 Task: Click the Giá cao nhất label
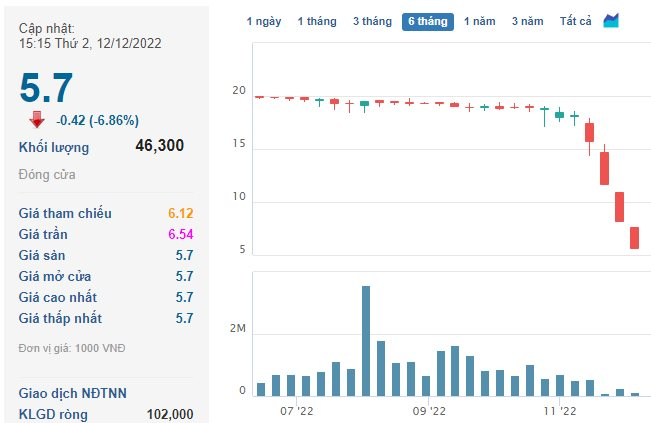click(58, 297)
